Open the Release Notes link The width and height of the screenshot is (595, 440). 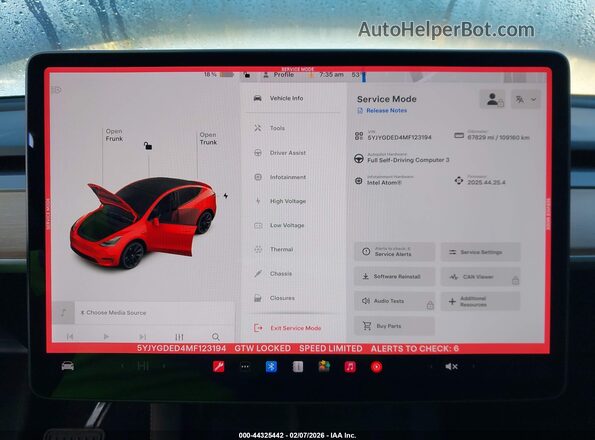(382, 110)
